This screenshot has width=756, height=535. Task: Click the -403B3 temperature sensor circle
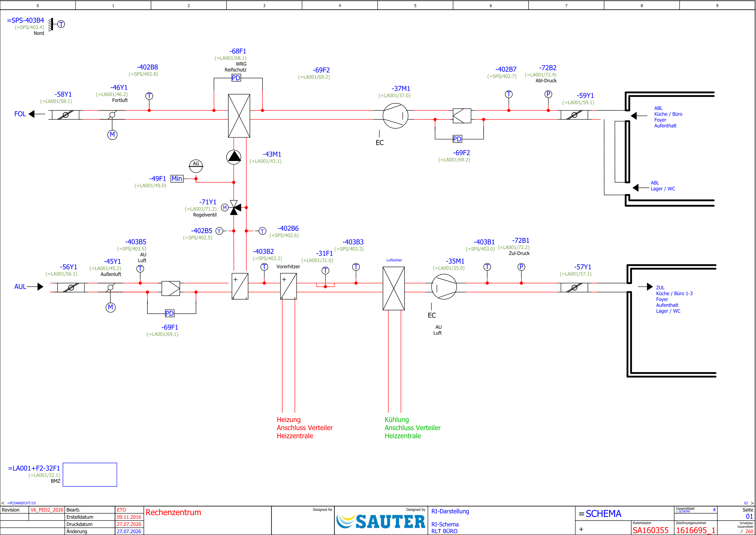click(x=356, y=267)
